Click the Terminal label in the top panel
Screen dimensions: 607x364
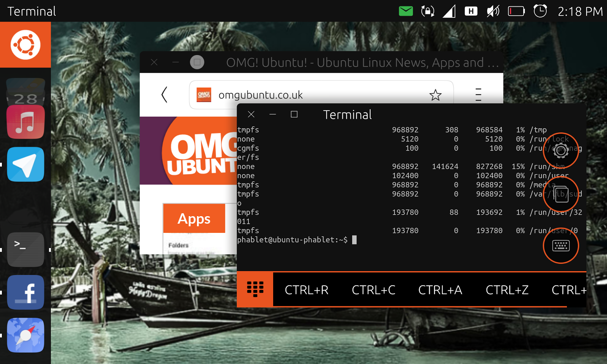pos(32,11)
